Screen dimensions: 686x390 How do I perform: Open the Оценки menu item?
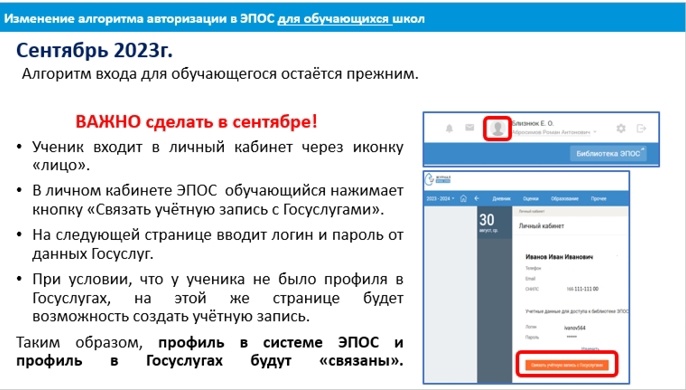[x=530, y=199]
